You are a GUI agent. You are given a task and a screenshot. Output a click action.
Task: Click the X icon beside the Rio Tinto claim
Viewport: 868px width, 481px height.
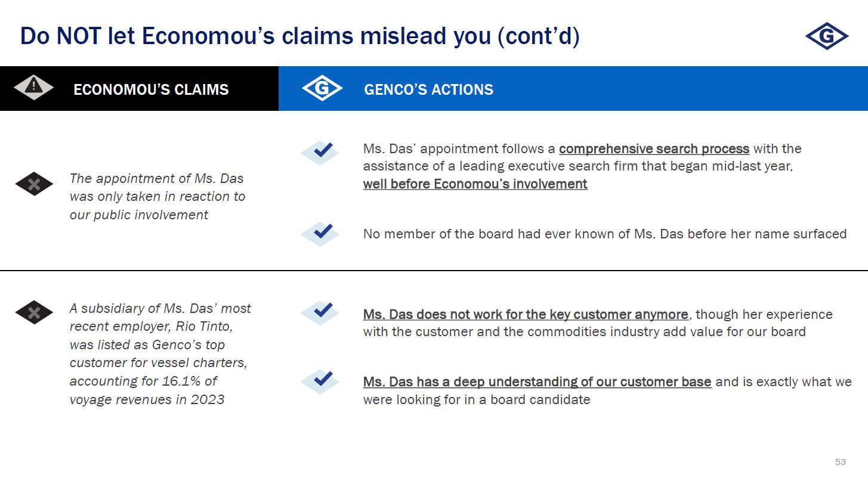34,312
